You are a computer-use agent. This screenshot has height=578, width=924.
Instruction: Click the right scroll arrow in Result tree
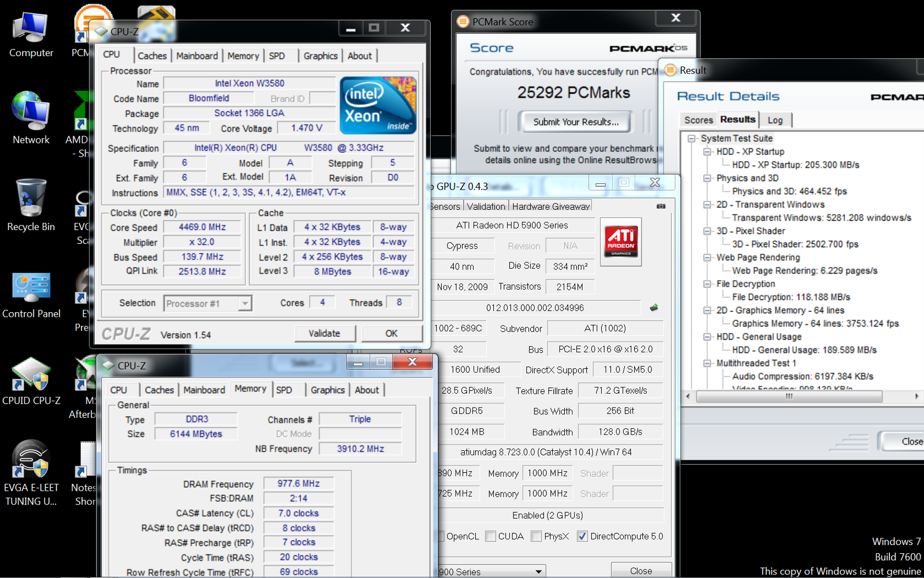click(x=916, y=397)
